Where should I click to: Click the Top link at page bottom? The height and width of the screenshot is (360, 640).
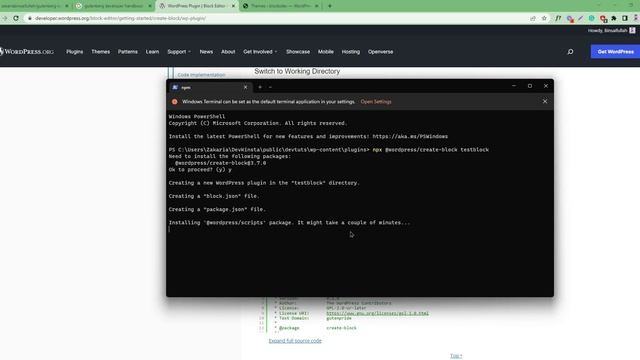[456, 356]
